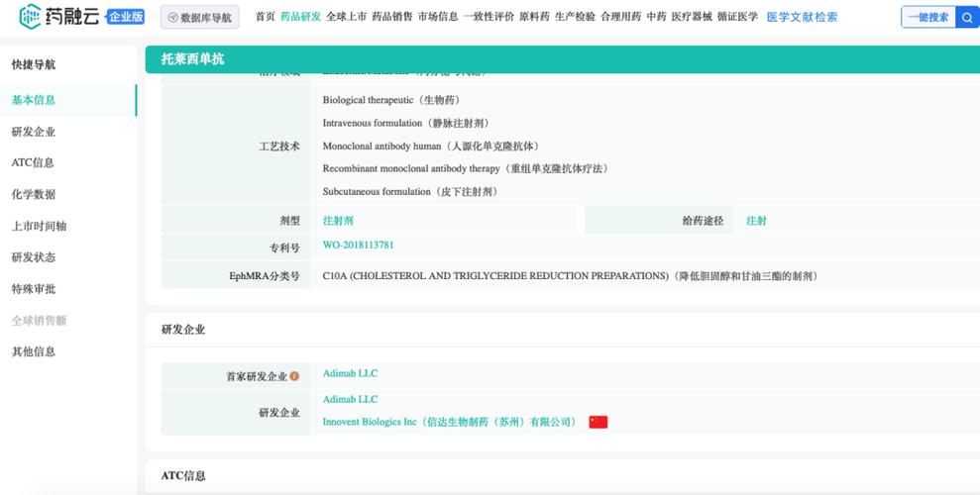Click the 快捷导航 heading

[34, 64]
